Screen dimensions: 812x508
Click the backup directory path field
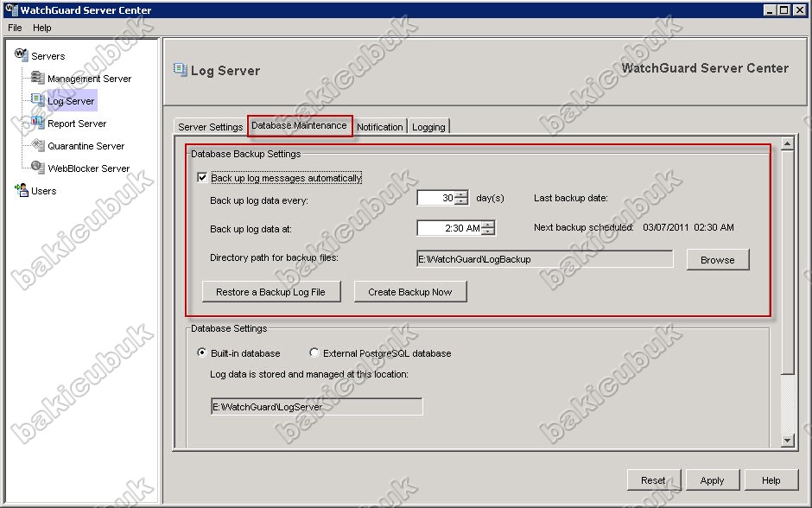click(545, 259)
